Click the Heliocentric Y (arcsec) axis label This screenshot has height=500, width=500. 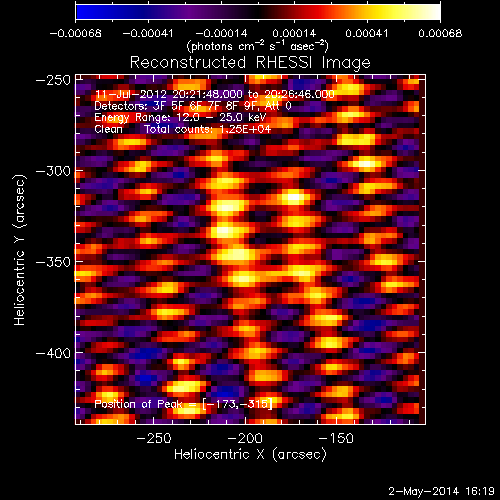click(x=20, y=250)
